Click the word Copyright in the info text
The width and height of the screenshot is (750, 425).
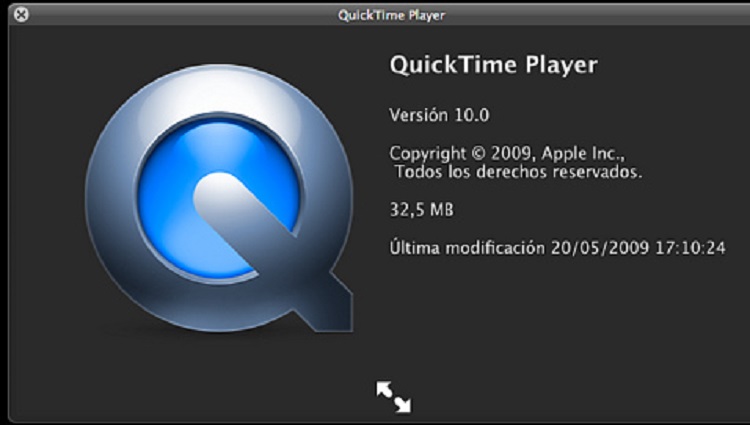pyautogui.click(x=428, y=153)
